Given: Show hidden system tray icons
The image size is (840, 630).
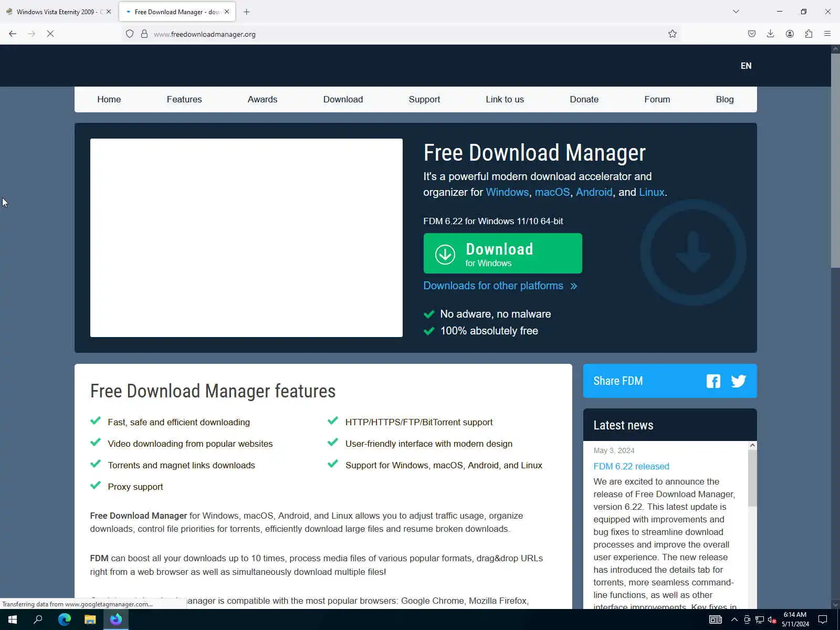Looking at the screenshot, I should 734,619.
